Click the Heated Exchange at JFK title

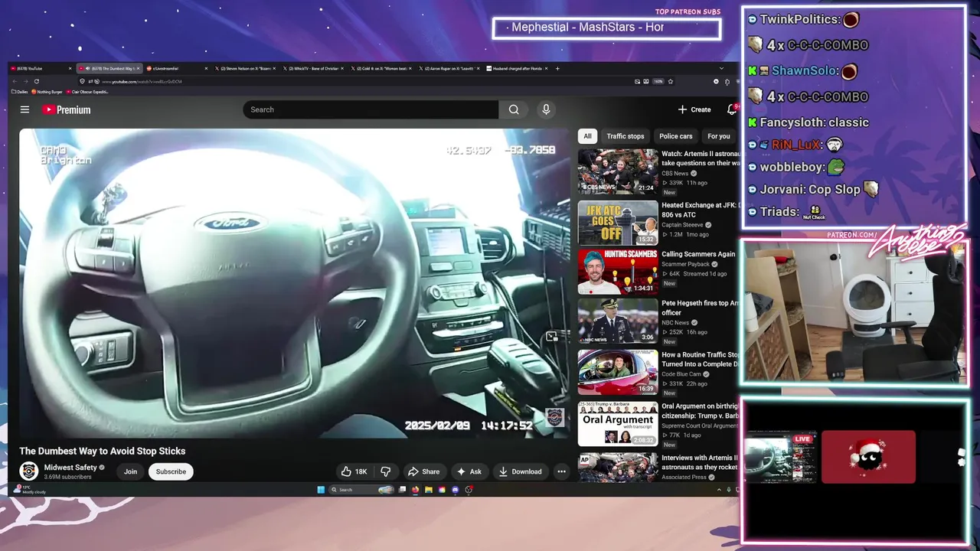(700, 210)
